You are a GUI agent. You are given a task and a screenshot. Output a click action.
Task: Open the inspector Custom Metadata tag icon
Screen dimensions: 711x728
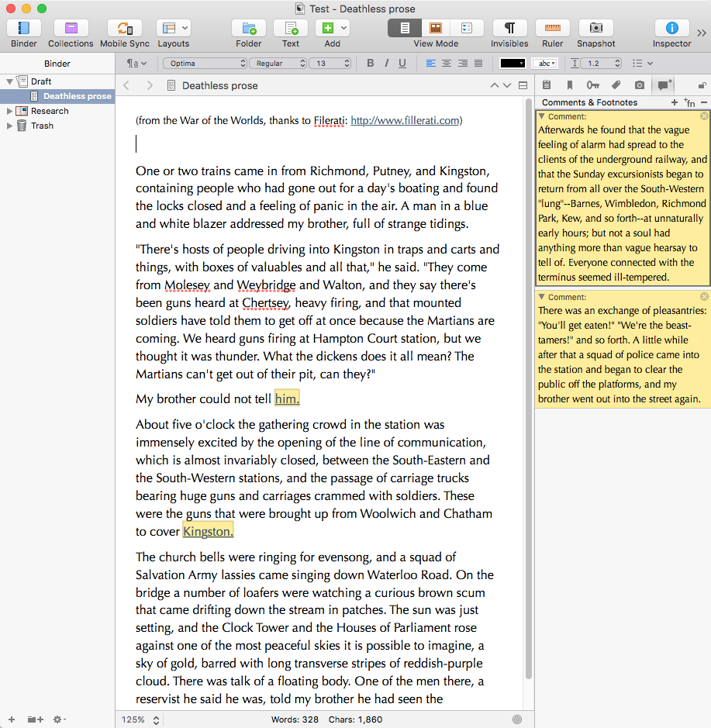616,85
